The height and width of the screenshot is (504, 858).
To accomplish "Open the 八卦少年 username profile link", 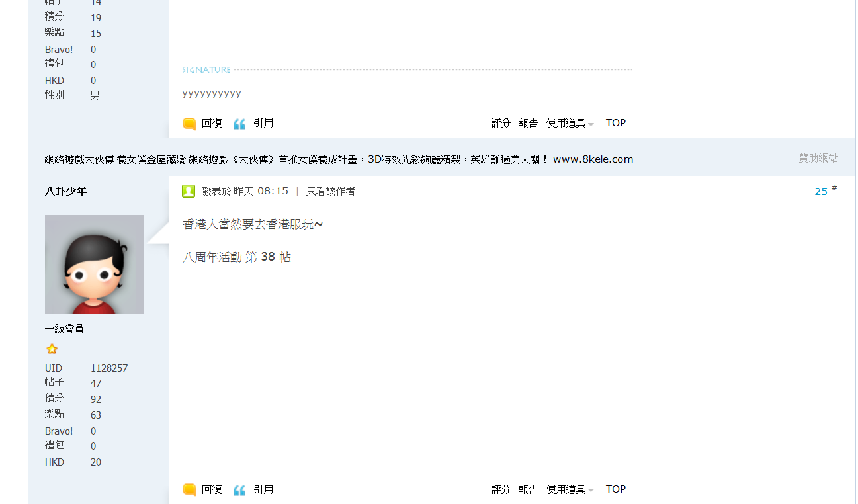I will (x=65, y=191).
